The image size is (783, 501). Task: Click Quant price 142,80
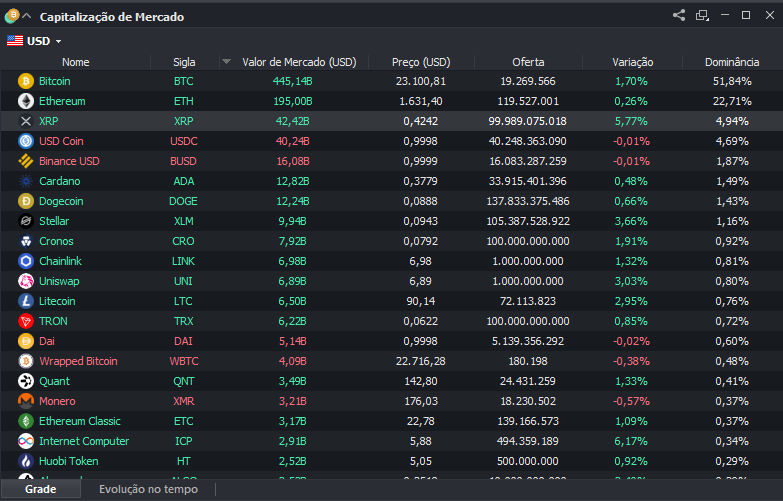[x=420, y=381]
